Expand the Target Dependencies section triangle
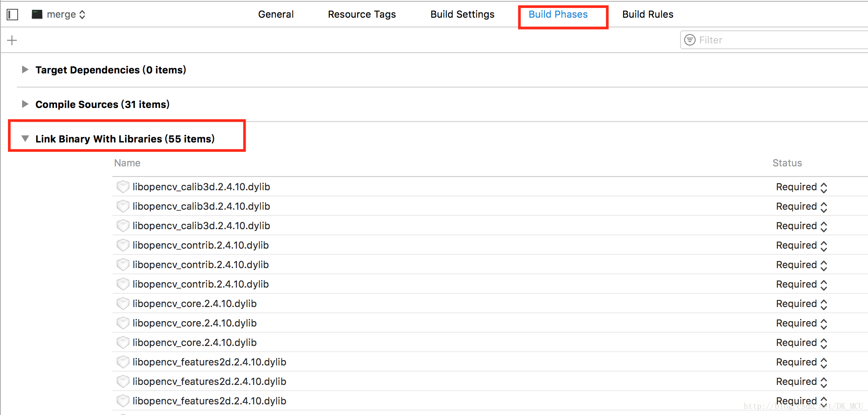 (x=25, y=69)
